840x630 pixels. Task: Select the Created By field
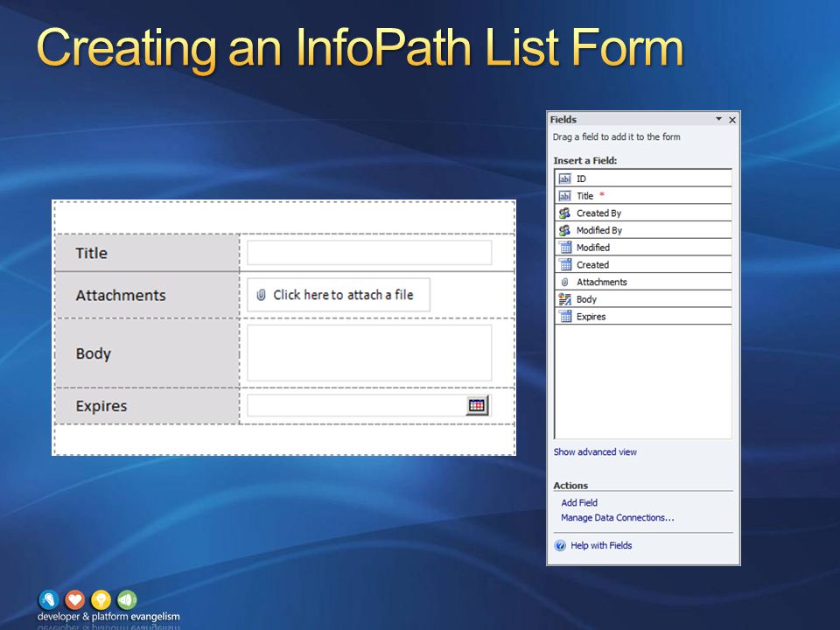(x=643, y=213)
